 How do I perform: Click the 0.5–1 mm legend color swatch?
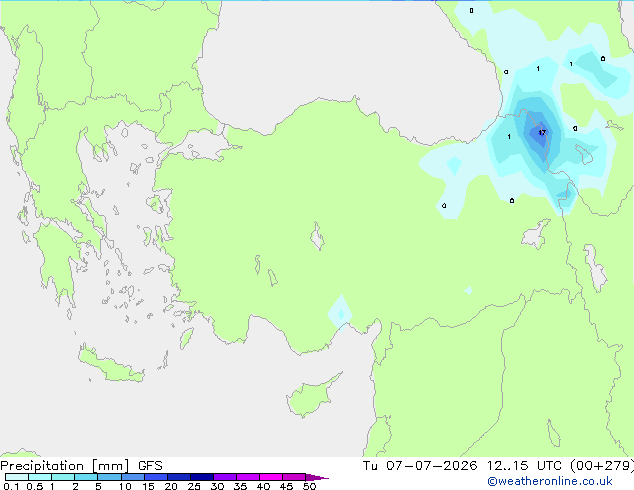(x=40, y=477)
